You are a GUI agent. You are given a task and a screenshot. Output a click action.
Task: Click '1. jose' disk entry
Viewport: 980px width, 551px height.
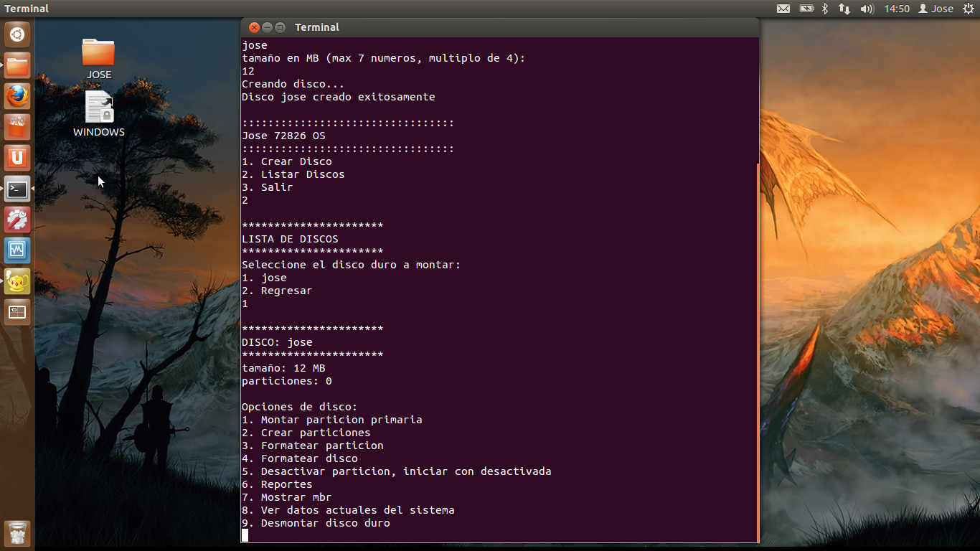tap(264, 278)
